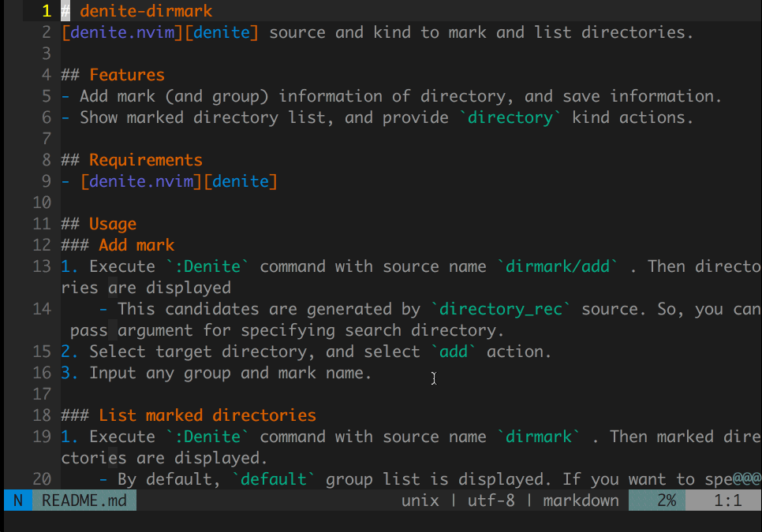The width and height of the screenshot is (762, 532).
Task: Click inline code ':Denite' on line 13
Action: pyautogui.click(x=207, y=266)
